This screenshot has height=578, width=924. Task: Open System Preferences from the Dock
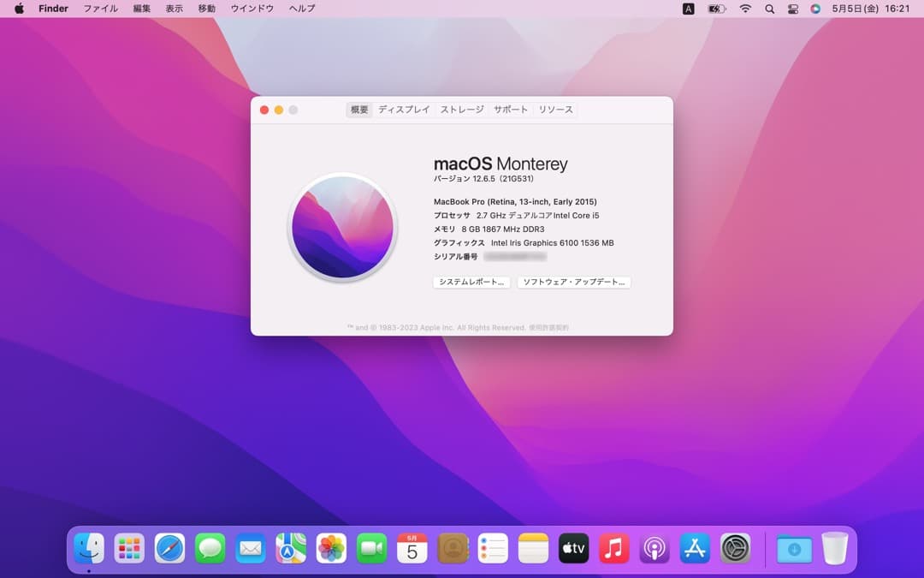pyautogui.click(x=734, y=548)
